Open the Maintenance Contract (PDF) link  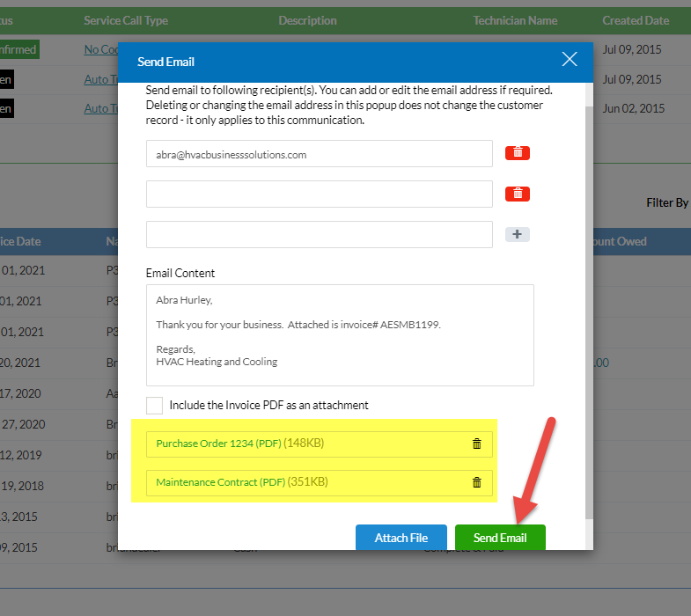pos(220,482)
